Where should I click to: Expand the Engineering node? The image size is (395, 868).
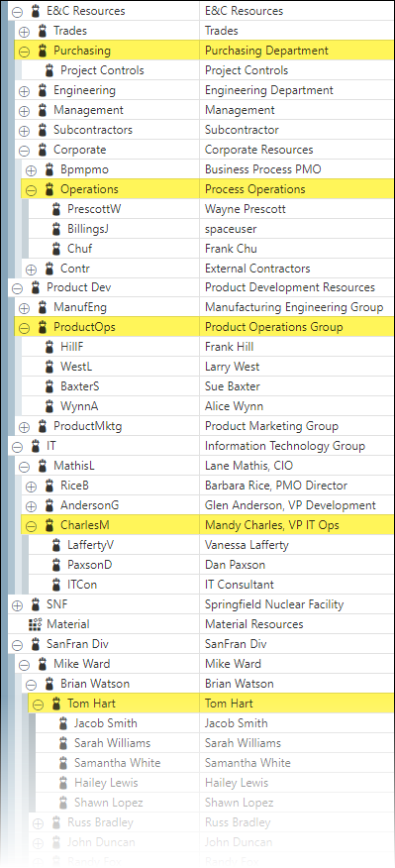(x=24, y=91)
